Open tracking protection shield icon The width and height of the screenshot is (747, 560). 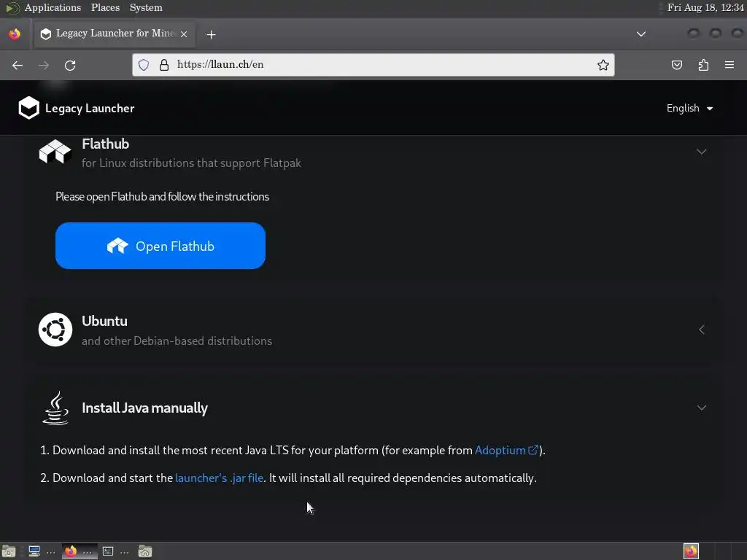144,65
